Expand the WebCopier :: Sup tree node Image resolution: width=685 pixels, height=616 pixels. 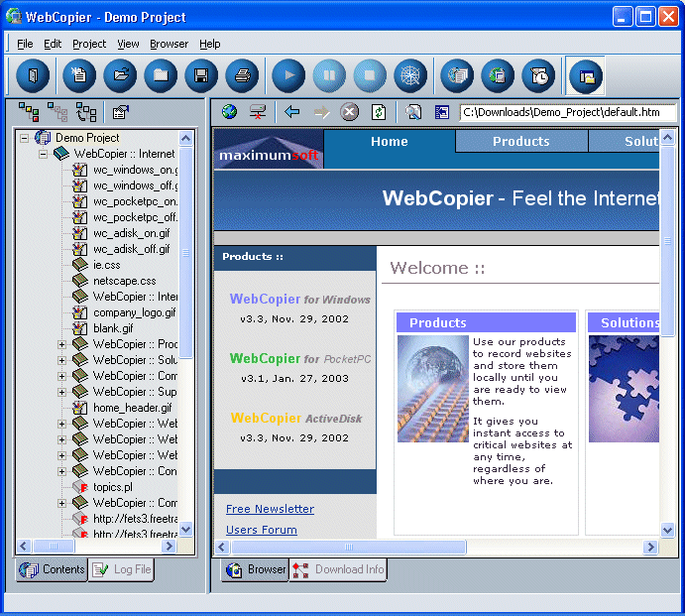click(x=61, y=392)
